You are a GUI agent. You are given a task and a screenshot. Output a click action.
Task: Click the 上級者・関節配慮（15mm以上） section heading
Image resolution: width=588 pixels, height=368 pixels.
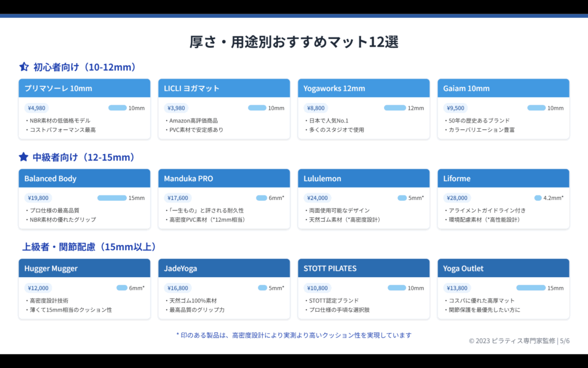[x=90, y=247]
